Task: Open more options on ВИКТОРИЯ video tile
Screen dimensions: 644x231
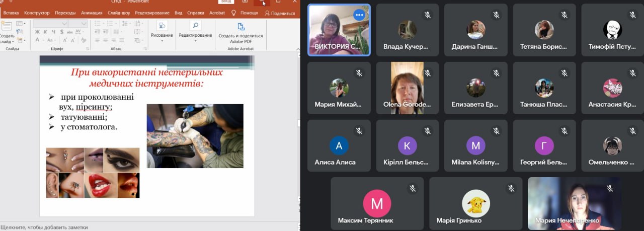Action: tap(359, 15)
